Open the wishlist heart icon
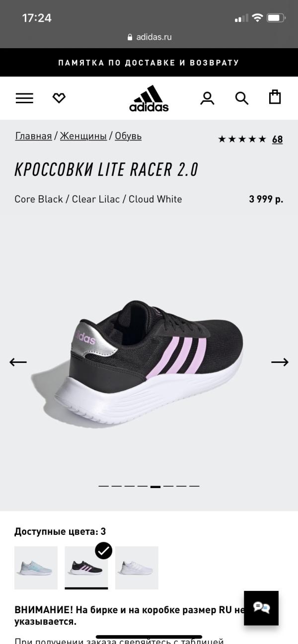Screen dimensions: 298x644 tap(59, 98)
